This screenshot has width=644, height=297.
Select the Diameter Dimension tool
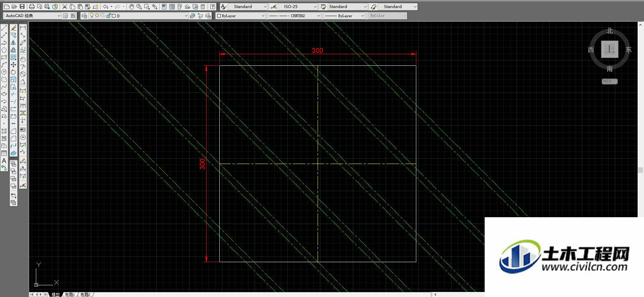click(x=23, y=74)
